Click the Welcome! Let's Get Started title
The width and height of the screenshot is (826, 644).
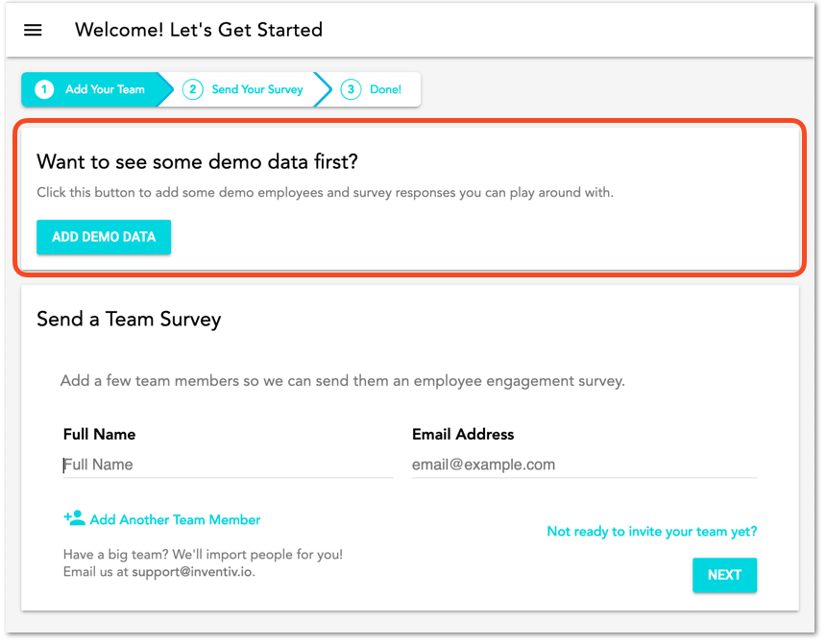(x=199, y=30)
